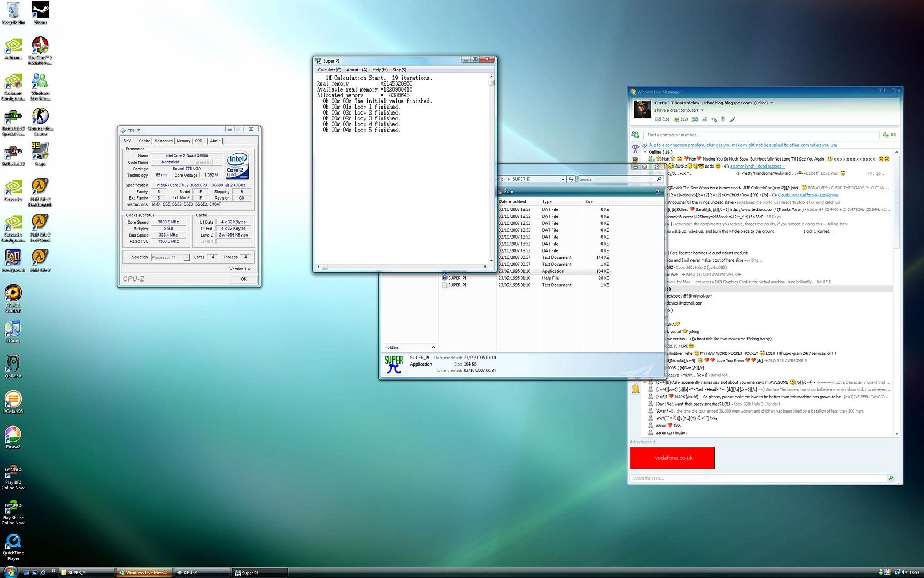Open the personal message dropdown arrow
The height and width of the screenshot is (578, 924).
coord(702,110)
